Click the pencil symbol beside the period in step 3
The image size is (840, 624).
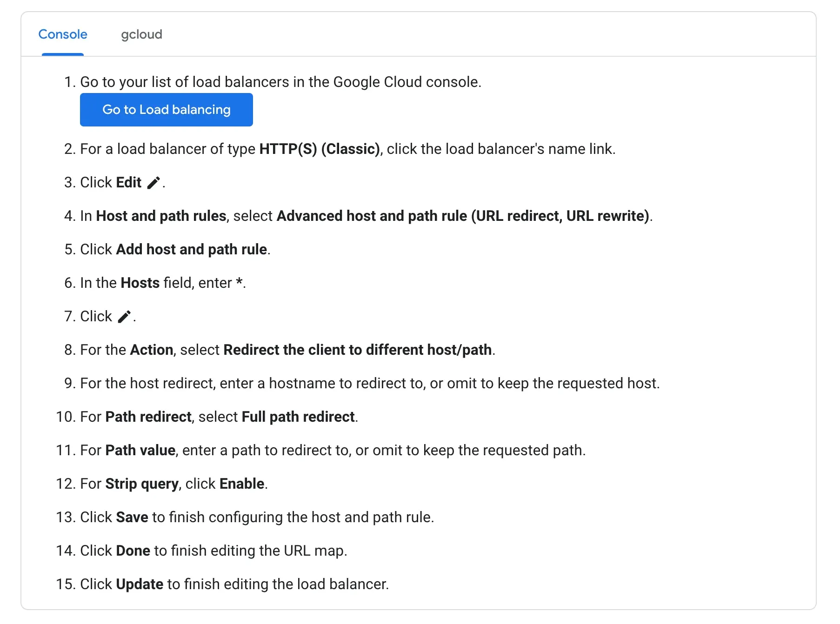click(154, 182)
